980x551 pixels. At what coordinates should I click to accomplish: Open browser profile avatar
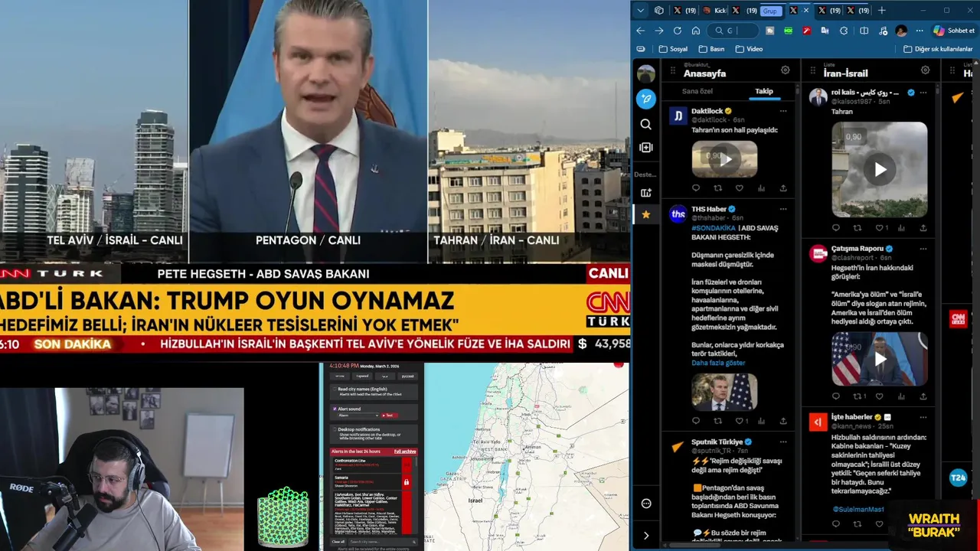point(901,31)
